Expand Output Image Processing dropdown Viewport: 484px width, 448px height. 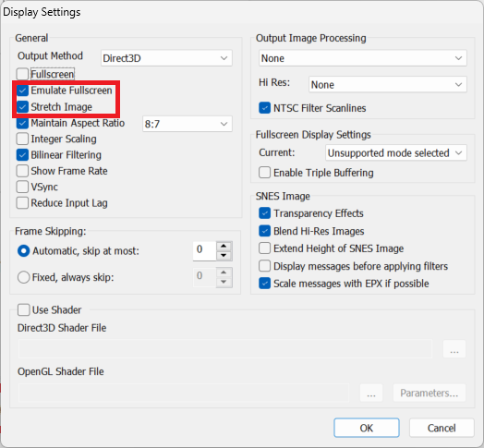tap(363, 58)
